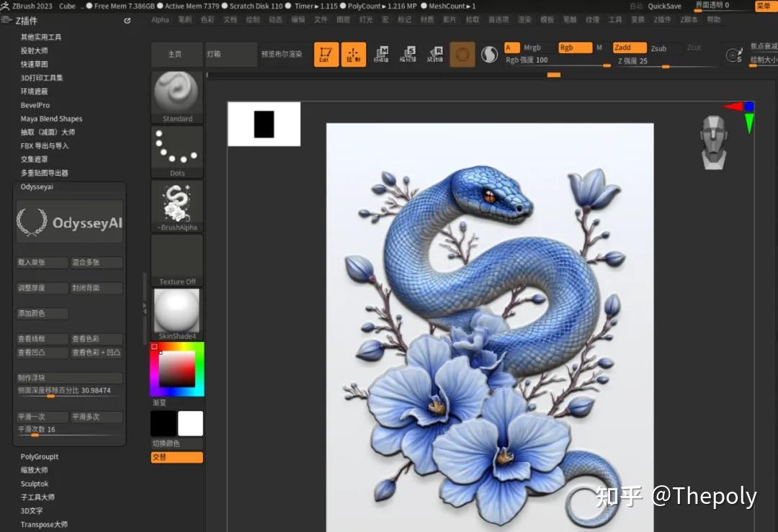Open the Z插件 menu
778x532 pixels.
click(662, 20)
